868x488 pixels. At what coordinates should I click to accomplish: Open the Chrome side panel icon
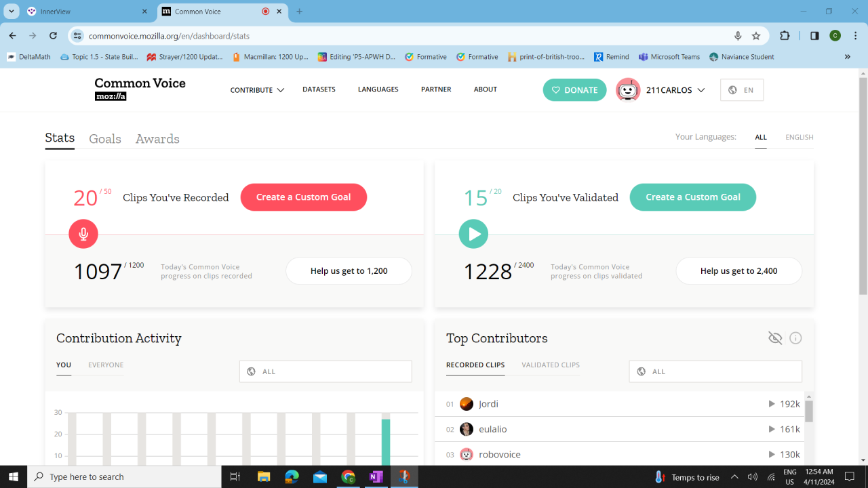tap(814, 36)
